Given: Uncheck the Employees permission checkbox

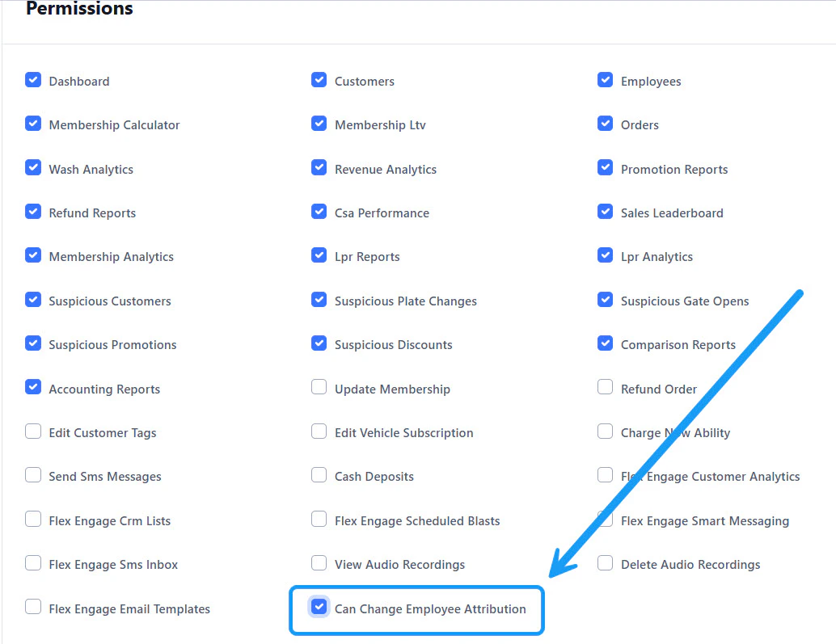Looking at the screenshot, I should 605,80.
